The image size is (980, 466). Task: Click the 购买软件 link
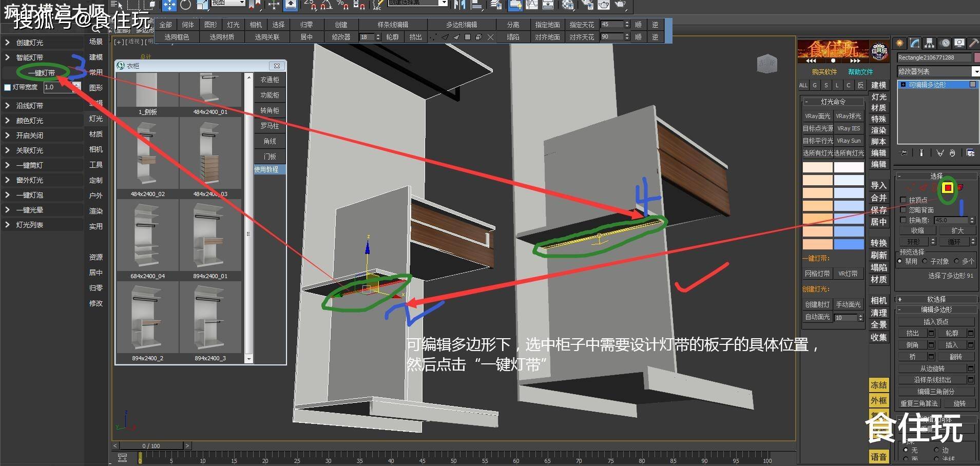(824, 72)
